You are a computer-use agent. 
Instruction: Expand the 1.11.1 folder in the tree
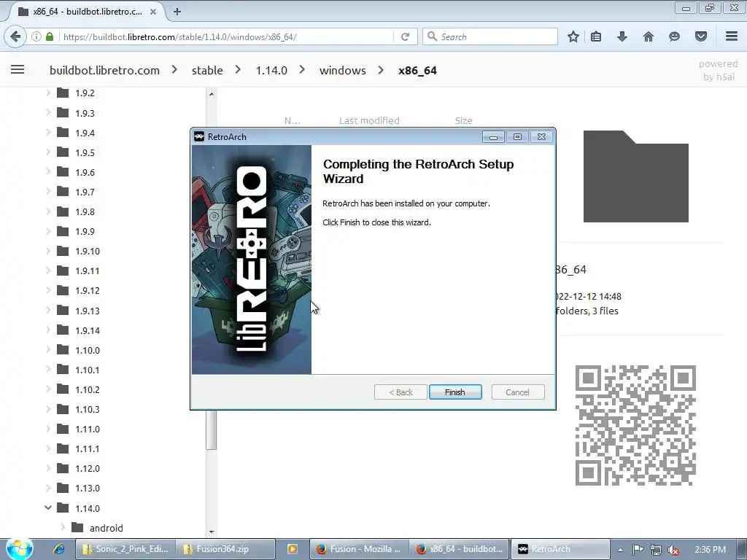(x=48, y=448)
